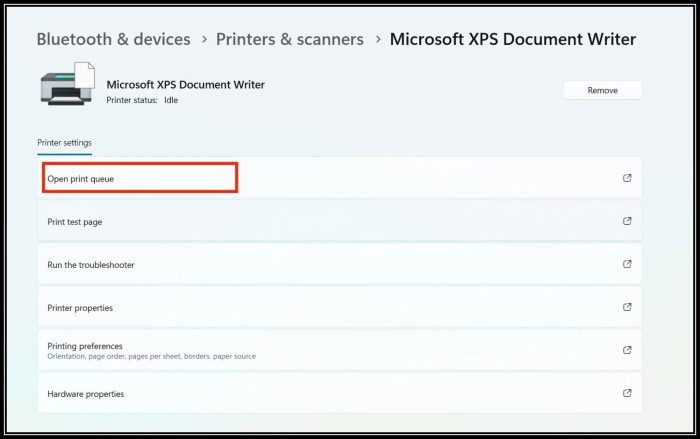Switch to the Printer settings tab
Screen dimensions: 700x439
(x=64, y=143)
